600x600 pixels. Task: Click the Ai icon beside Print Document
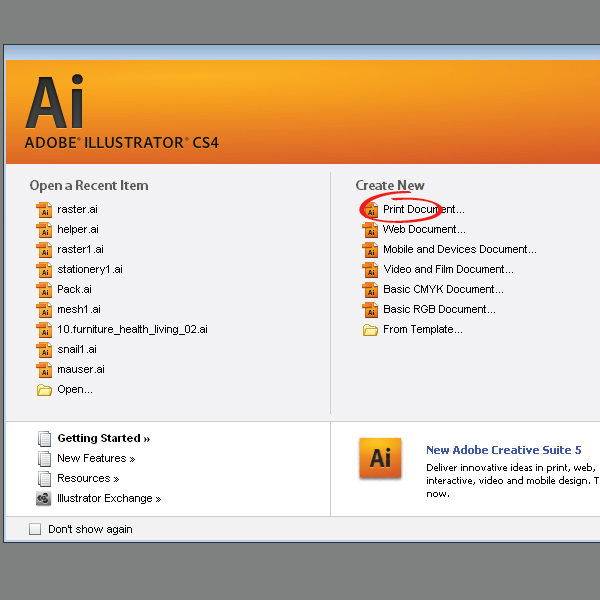tap(370, 210)
